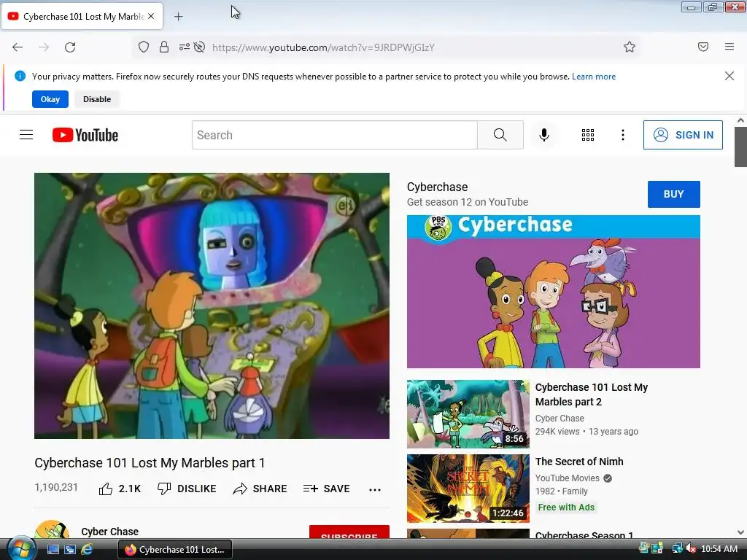Open more actions ellipsis under video
Image resolution: width=747 pixels, height=560 pixels.
pos(375,489)
